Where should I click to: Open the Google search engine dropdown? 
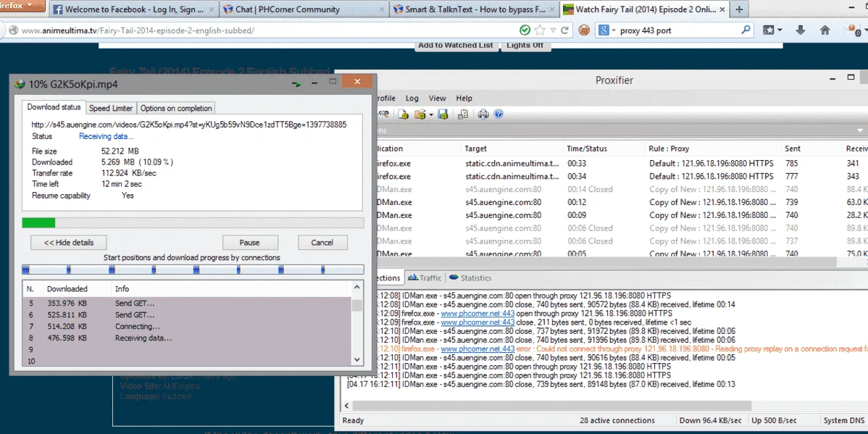(607, 30)
